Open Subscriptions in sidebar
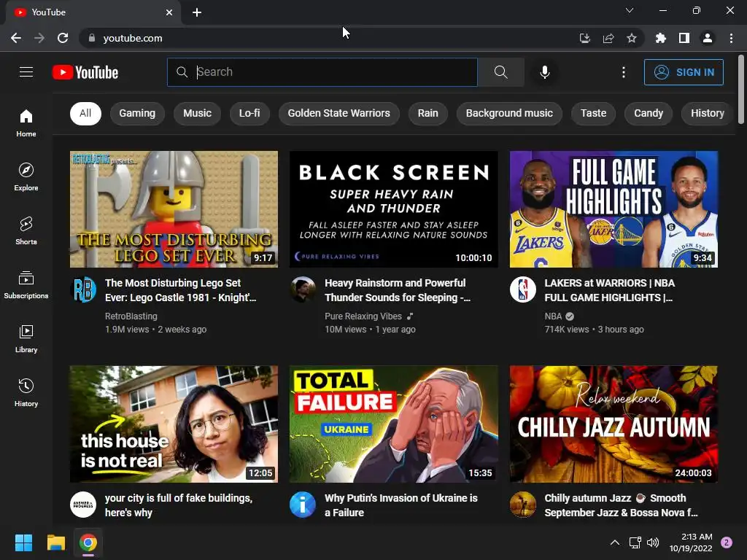 [x=26, y=284]
